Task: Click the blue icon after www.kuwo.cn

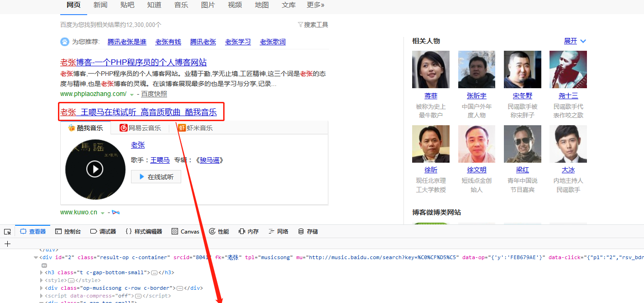Action: click(x=115, y=213)
